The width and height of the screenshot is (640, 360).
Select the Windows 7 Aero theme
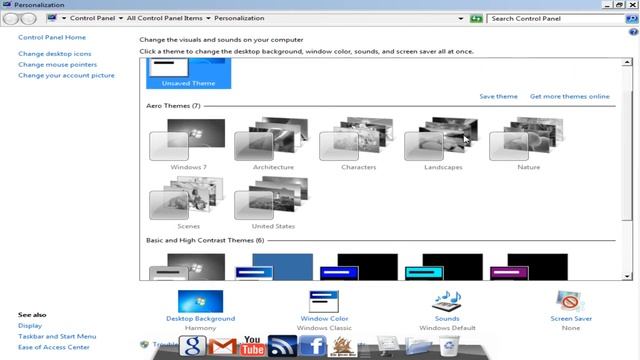tap(188, 144)
